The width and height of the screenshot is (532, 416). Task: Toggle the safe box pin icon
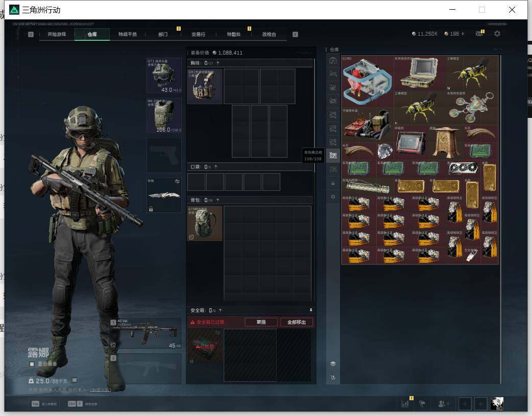pos(310,310)
